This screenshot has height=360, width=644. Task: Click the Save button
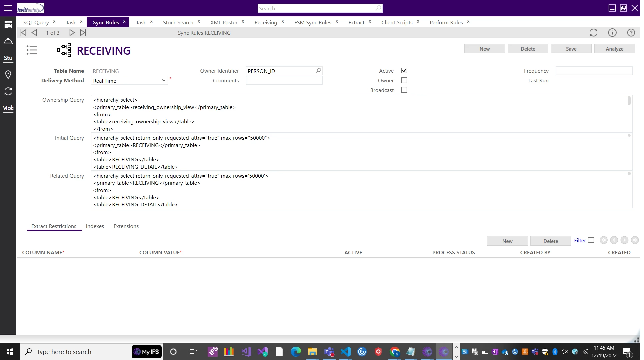(571, 49)
